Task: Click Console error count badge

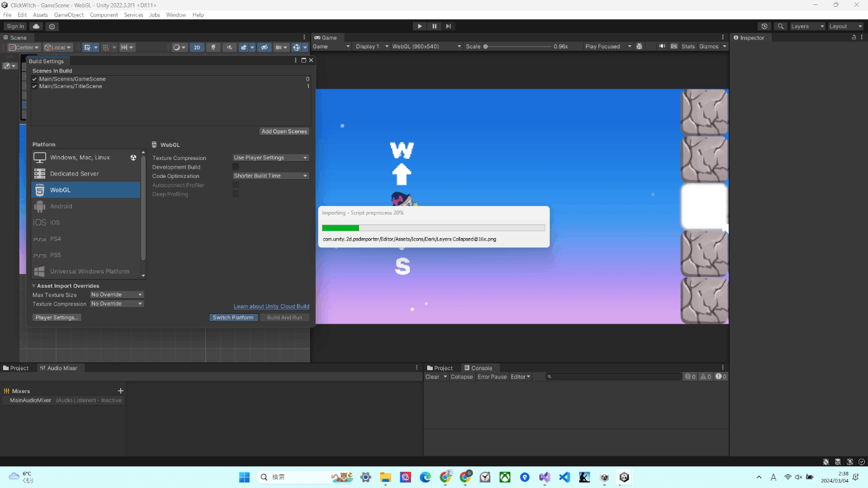Action: (x=690, y=376)
